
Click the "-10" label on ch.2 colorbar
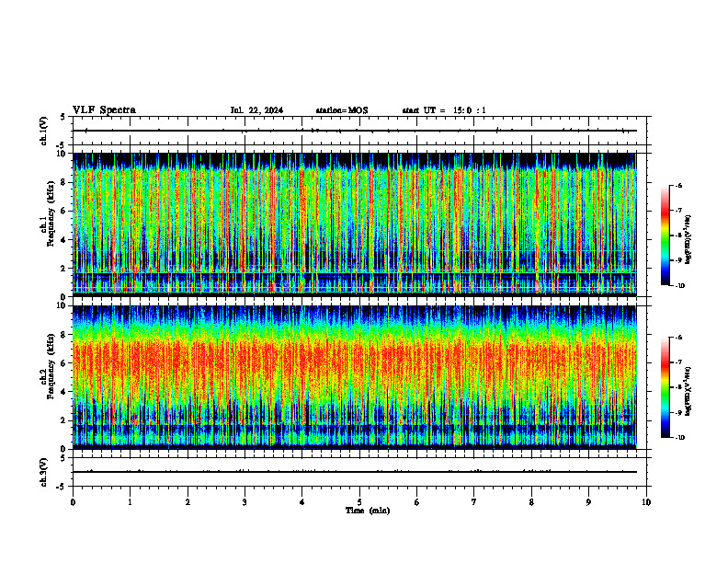click(679, 438)
